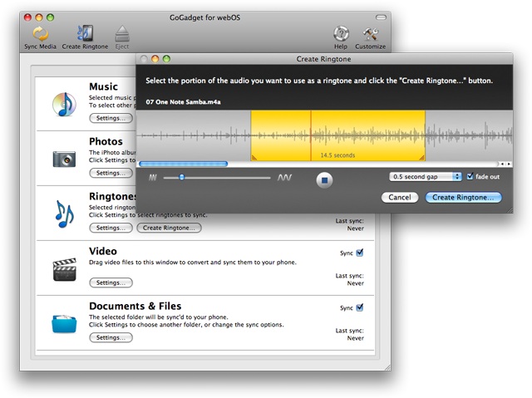Click the file name 07 One Note Samba.m4a
The height and width of the screenshot is (398, 532).
pyautogui.click(x=183, y=101)
